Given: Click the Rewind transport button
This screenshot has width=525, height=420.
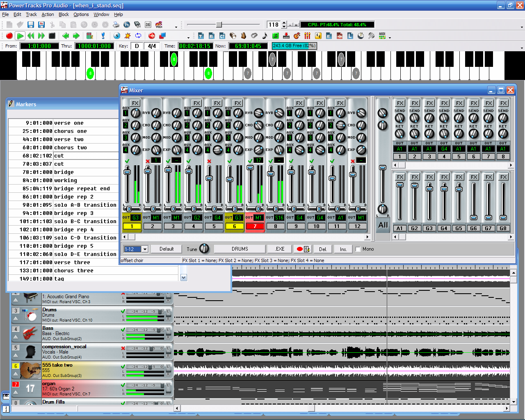Looking at the screenshot, I should pyautogui.click(x=31, y=36).
